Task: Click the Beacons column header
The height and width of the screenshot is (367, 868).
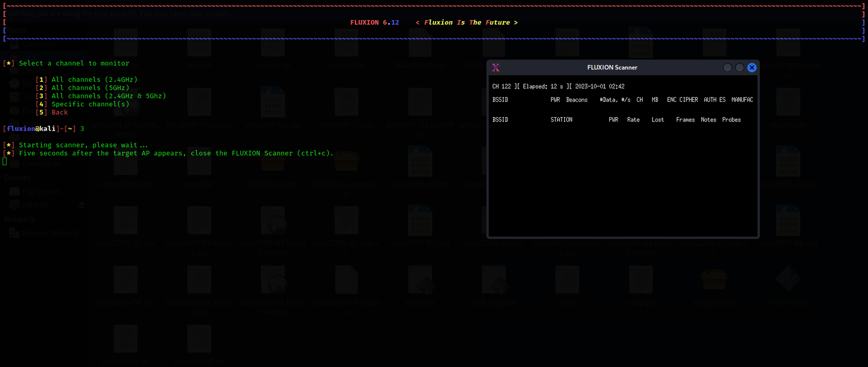Action: click(x=577, y=100)
